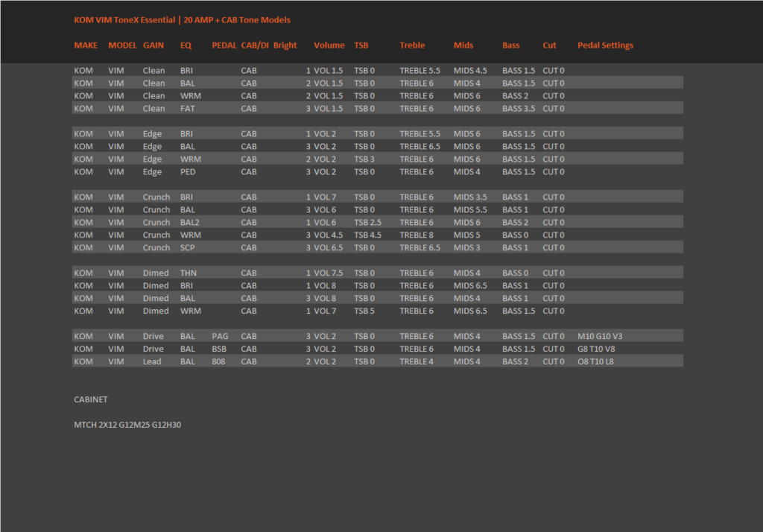Click TSB 3 in the Edge WRM row
Image resolution: width=763 pixels, height=532 pixels.
click(364, 159)
